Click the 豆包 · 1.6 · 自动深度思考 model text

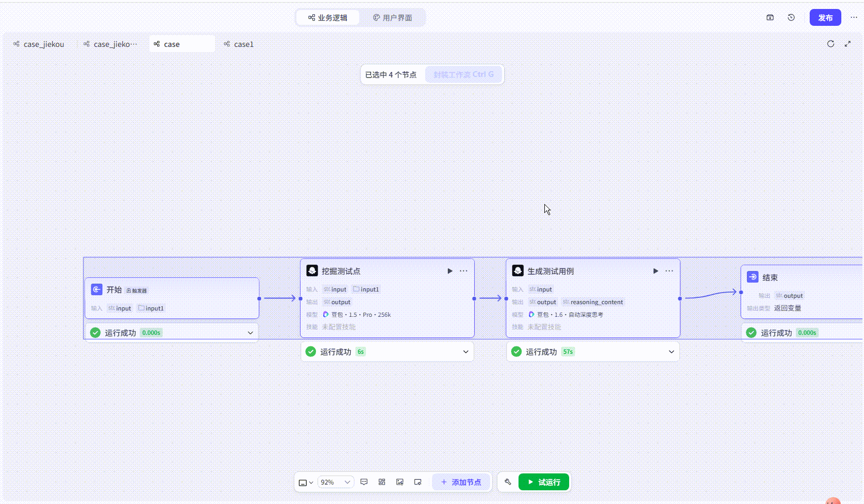(570, 315)
